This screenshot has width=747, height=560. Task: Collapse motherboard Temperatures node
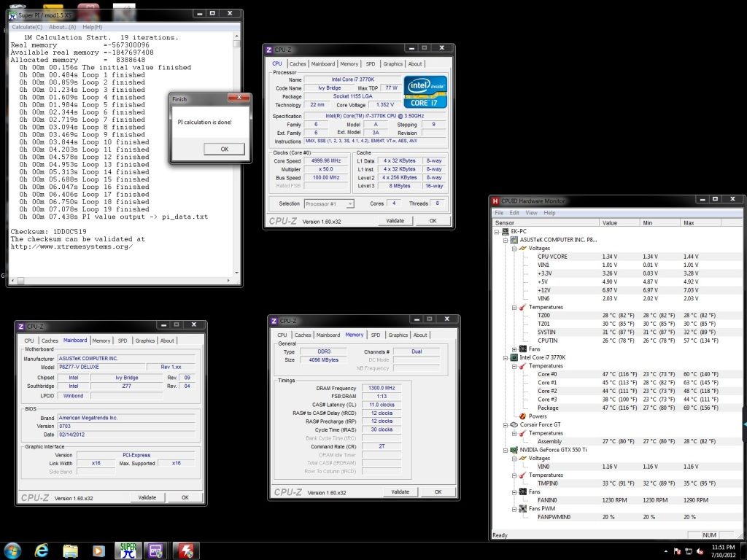[514, 308]
